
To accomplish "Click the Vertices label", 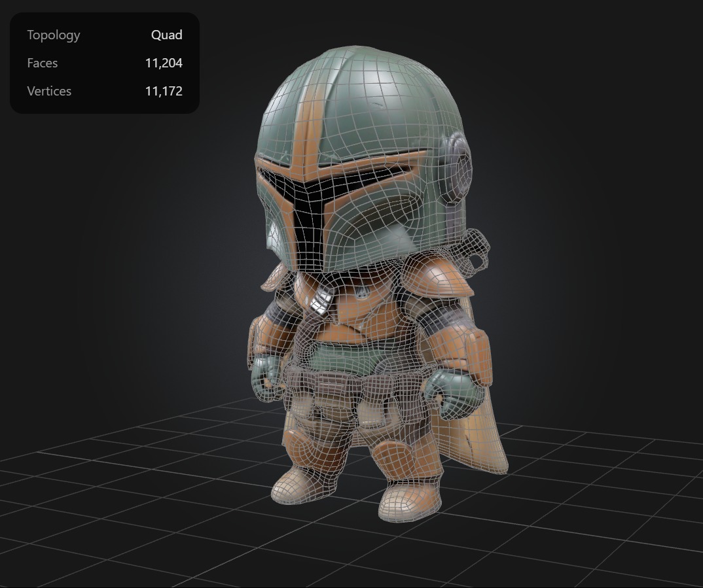I will click(49, 92).
